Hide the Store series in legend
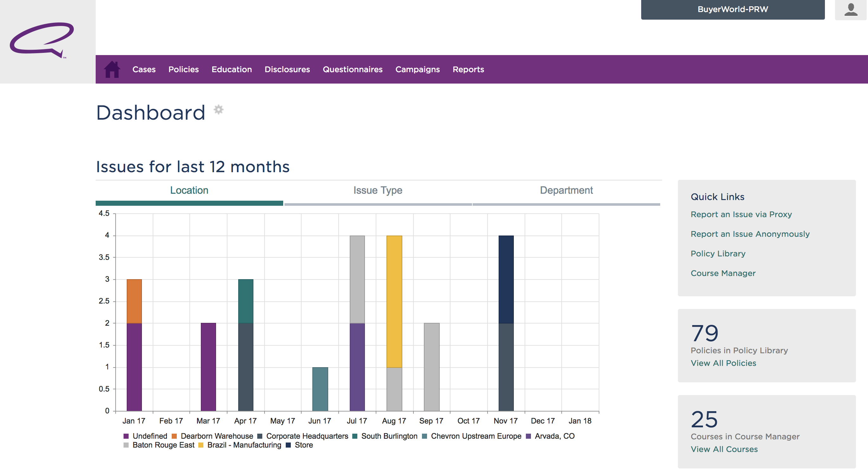Screen dimensions: 868x471 (x=299, y=445)
